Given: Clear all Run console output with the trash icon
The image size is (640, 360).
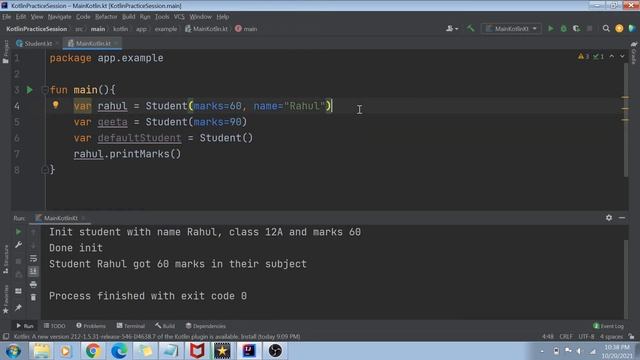Looking at the screenshot, I should (x=33, y=297).
